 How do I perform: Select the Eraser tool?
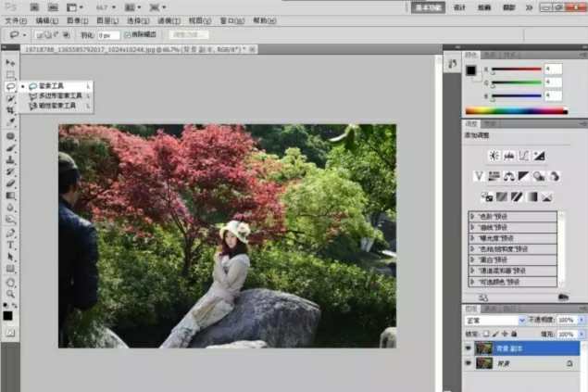tap(10, 183)
